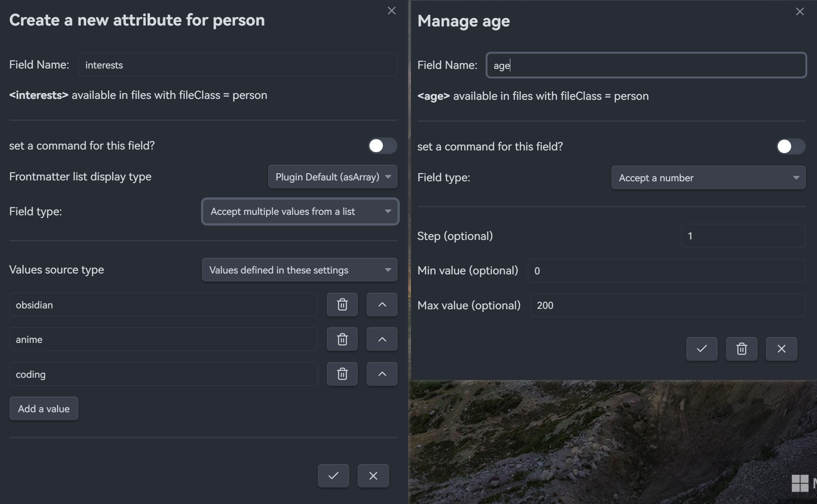Cancel creating the interests attribute
Viewport: 817px width, 504px height.
373,476
